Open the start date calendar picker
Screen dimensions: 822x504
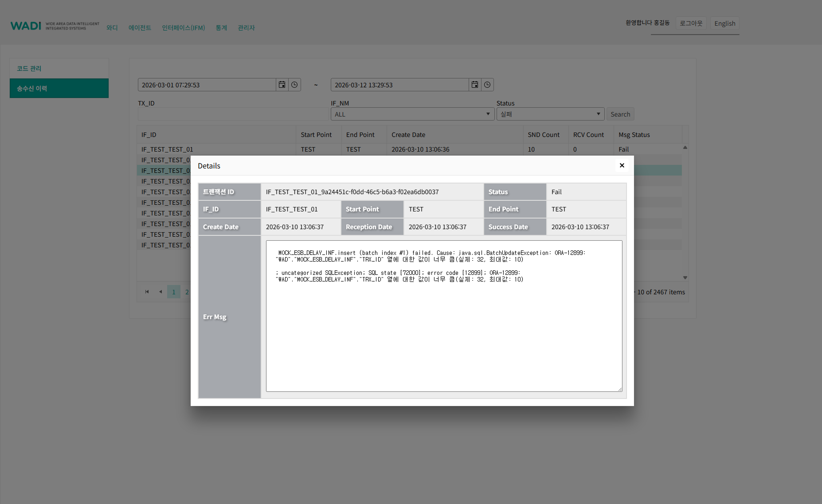[282, 85]
